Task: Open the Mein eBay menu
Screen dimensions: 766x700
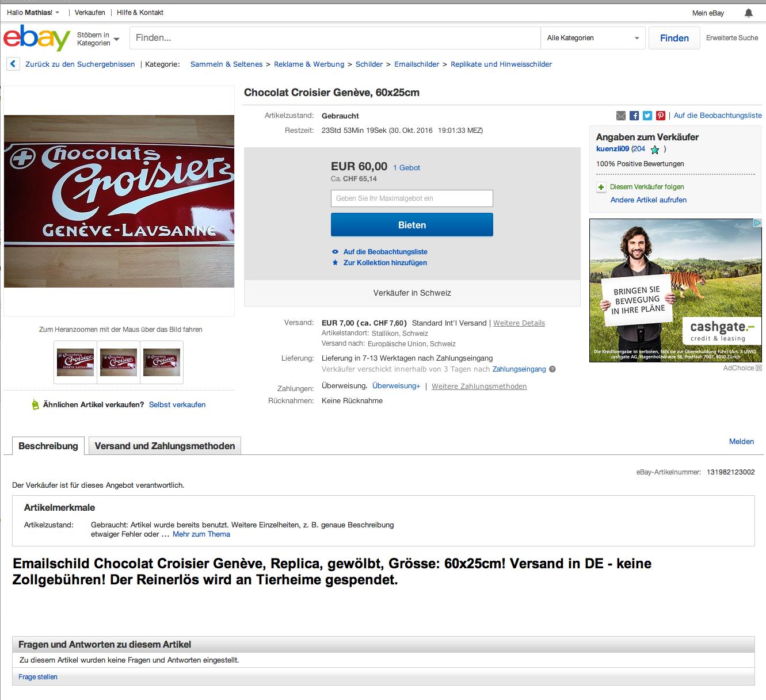Action: point(708,13)
